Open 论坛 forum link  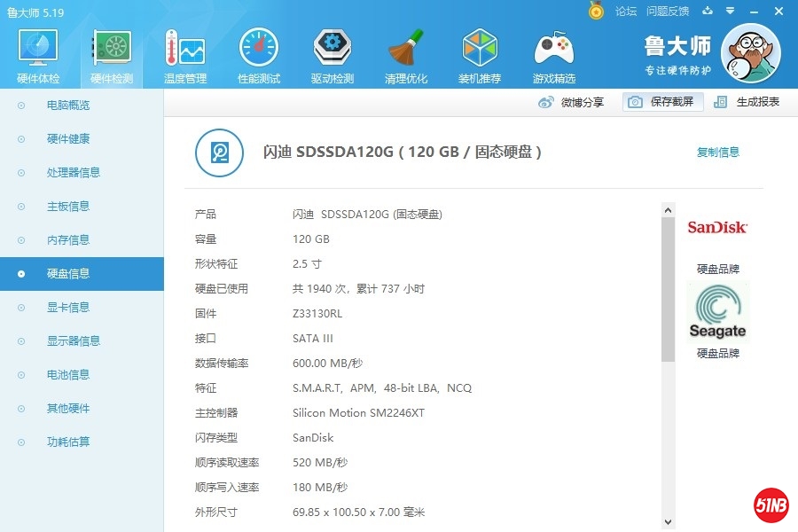[625, 12]
